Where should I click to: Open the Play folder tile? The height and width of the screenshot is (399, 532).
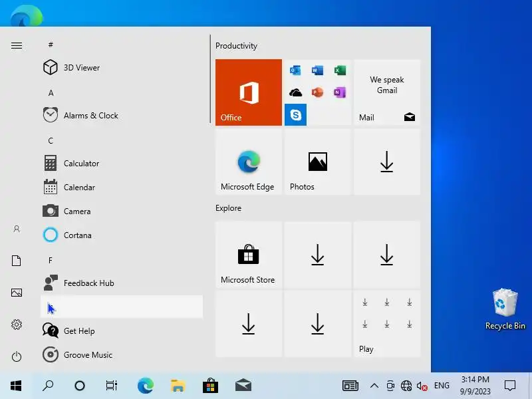click(x=387, y=324)
